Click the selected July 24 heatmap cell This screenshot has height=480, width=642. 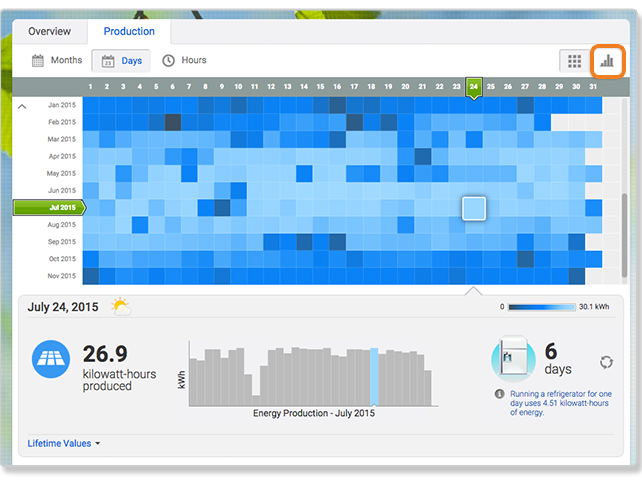474,208
